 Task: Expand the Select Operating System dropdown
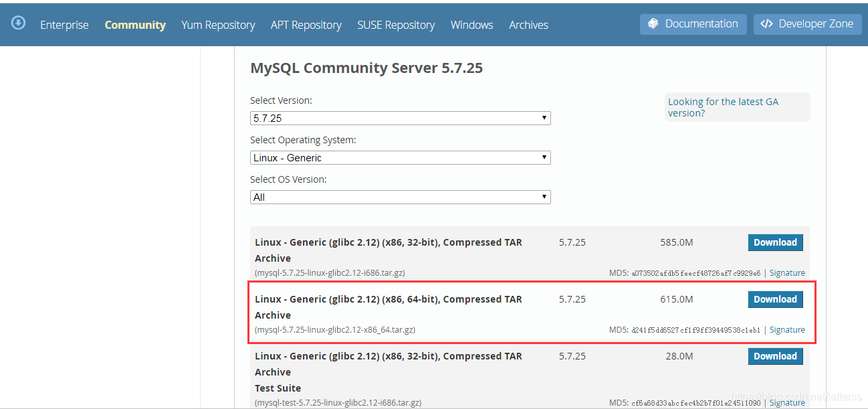[401, 158]
